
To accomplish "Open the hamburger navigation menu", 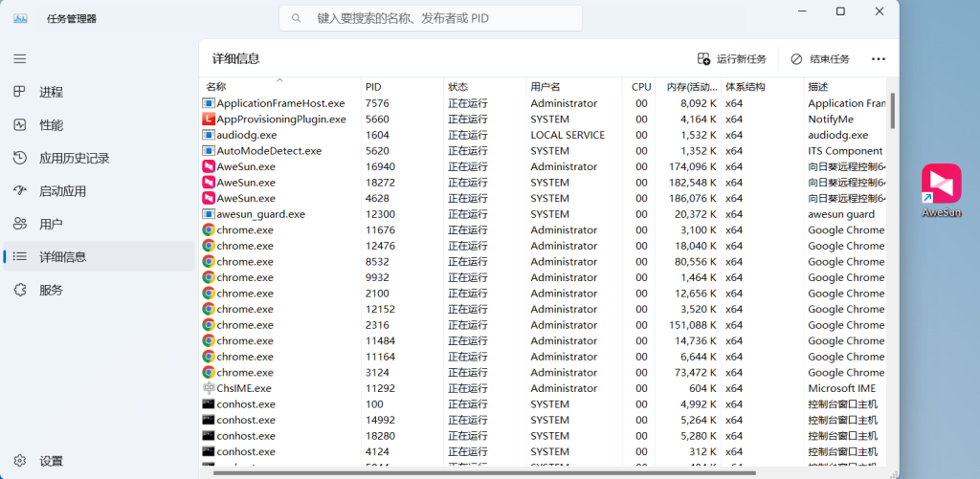I will coord(19,58).
